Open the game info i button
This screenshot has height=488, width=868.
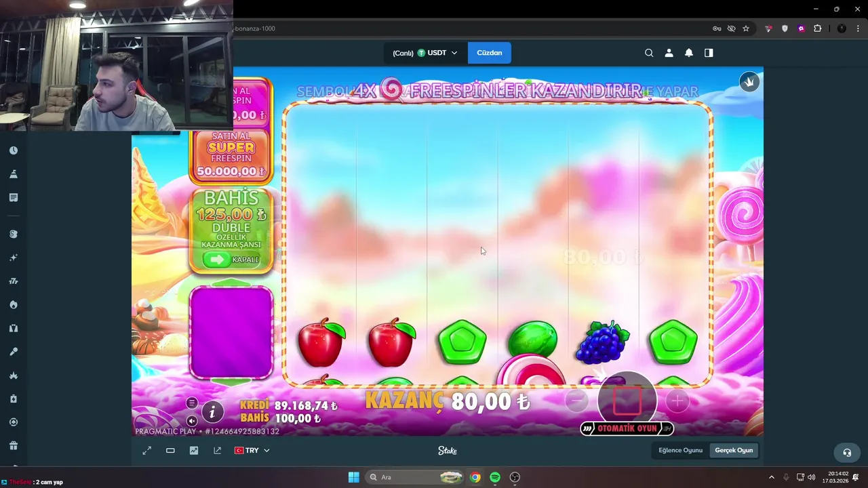pos(212,411)
